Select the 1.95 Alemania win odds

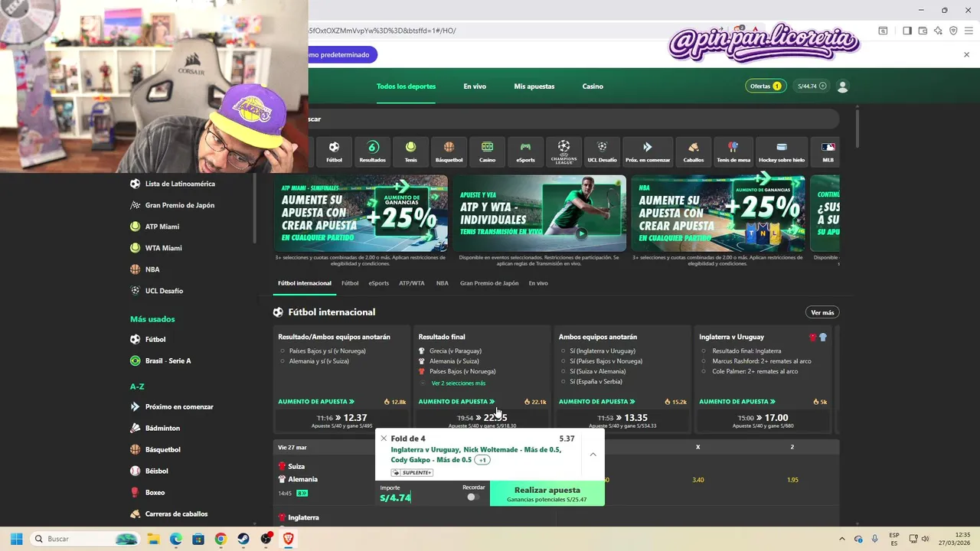coord(792,480)
